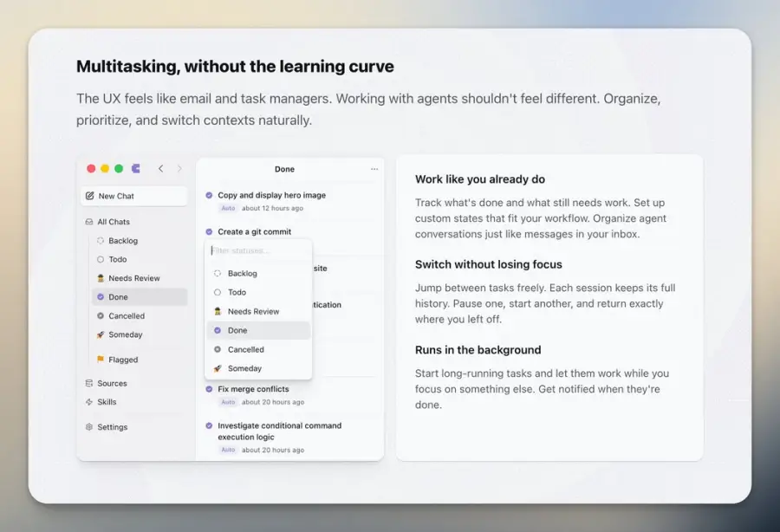Click the orange Flagged flag icon
This screenshot has width=780, height=532.
pos(101,359)
